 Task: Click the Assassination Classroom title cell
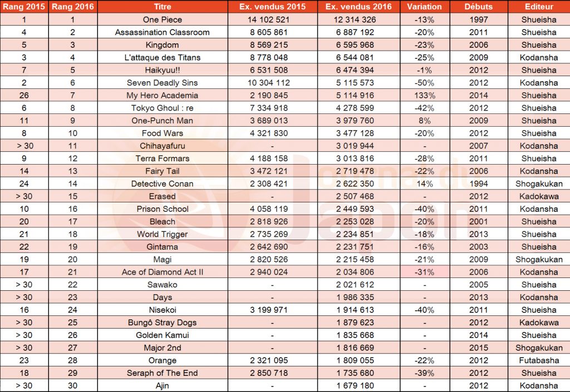(162, 32)
